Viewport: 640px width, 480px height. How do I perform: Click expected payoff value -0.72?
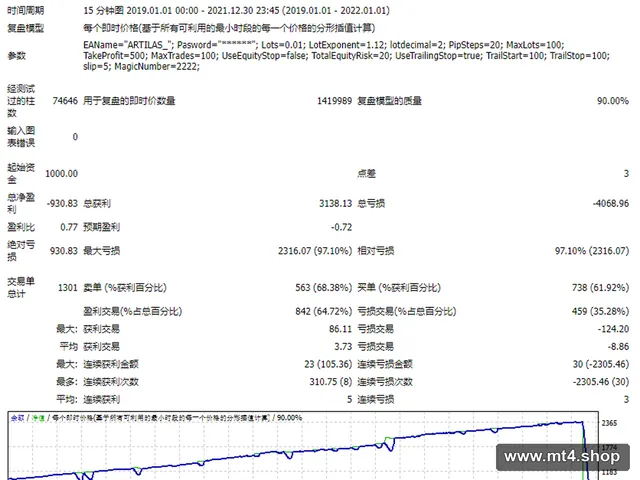341,227
